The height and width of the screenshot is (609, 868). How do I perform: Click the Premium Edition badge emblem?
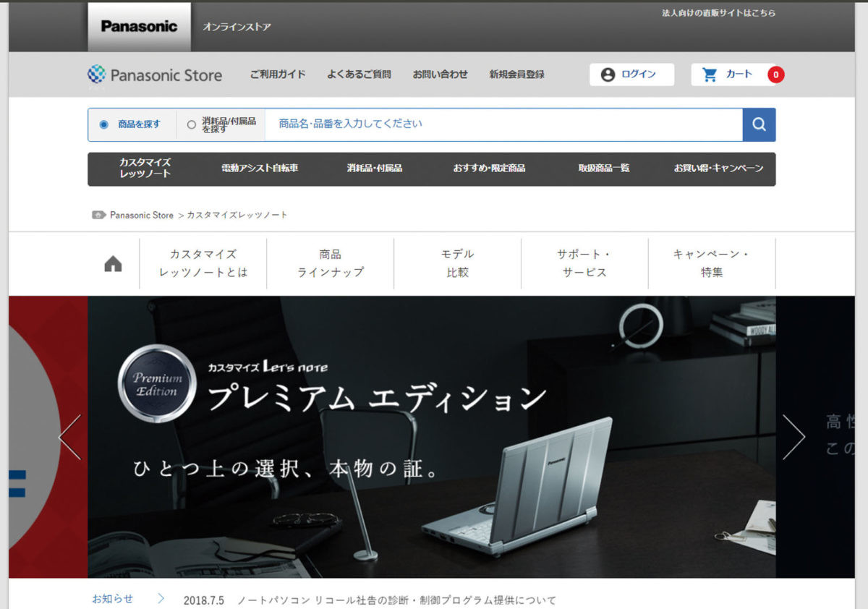[x=157, y=383]
